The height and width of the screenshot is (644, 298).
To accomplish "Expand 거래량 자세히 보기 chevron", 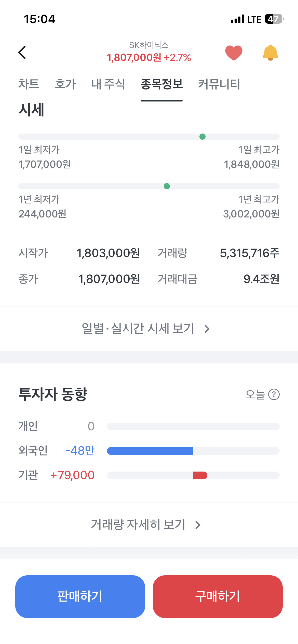I will [198, 525].
